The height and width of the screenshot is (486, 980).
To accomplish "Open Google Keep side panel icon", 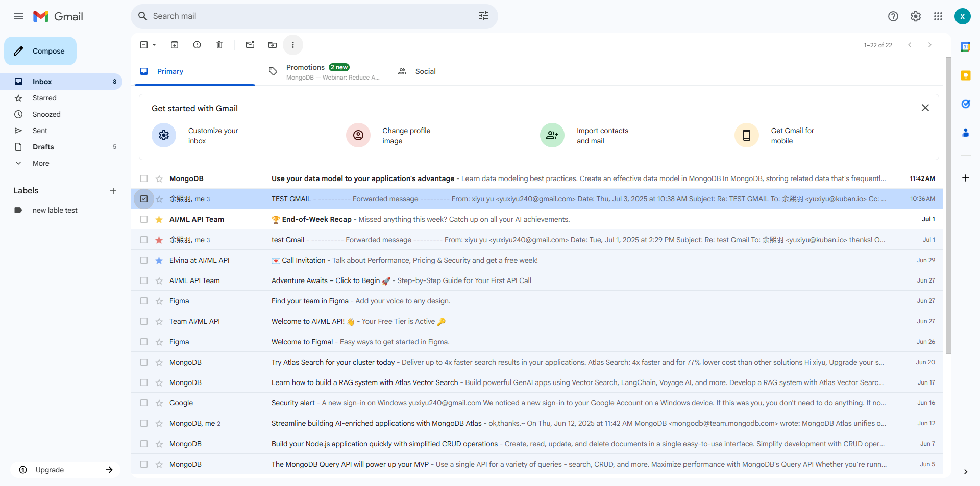I will 966,75.
